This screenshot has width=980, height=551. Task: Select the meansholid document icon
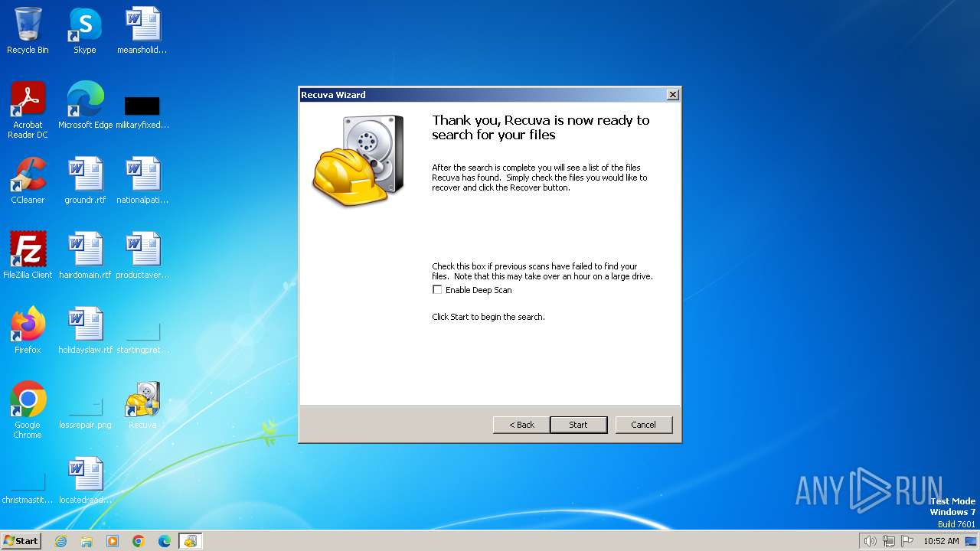[x=142, y=31]
